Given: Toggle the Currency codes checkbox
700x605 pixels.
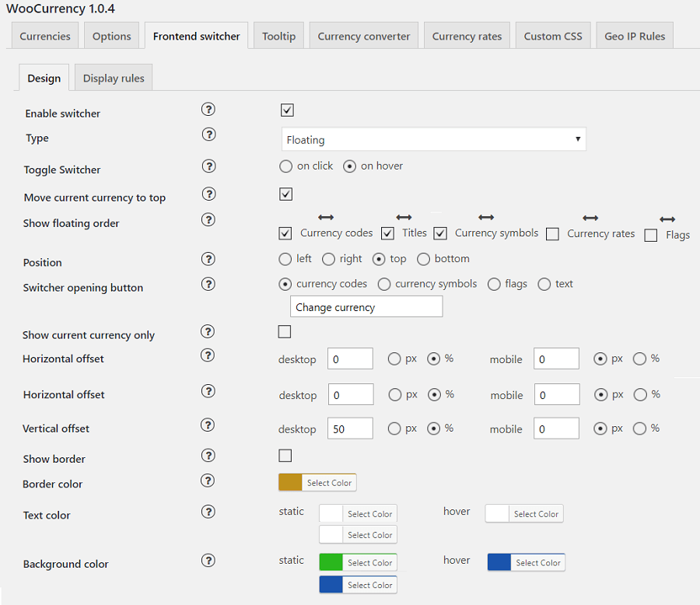Looking at the screenshot, I should [x=285, y=233].
